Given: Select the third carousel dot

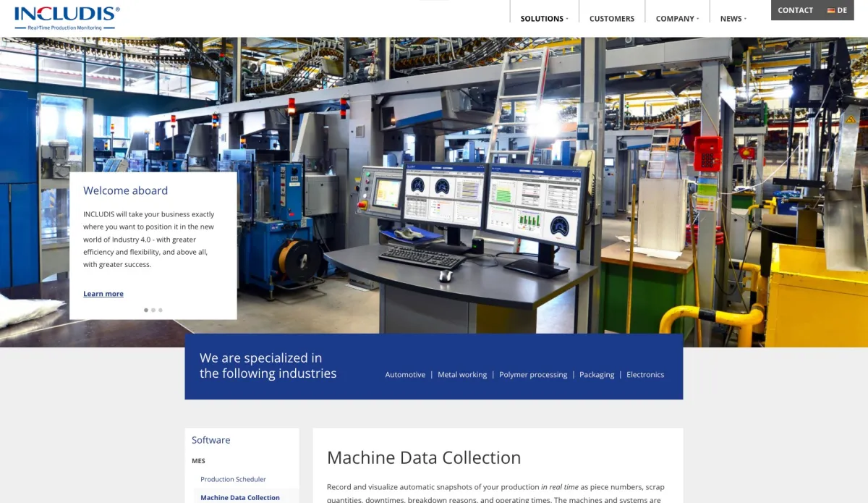Looking at the screenshot, I should point(161,310).
